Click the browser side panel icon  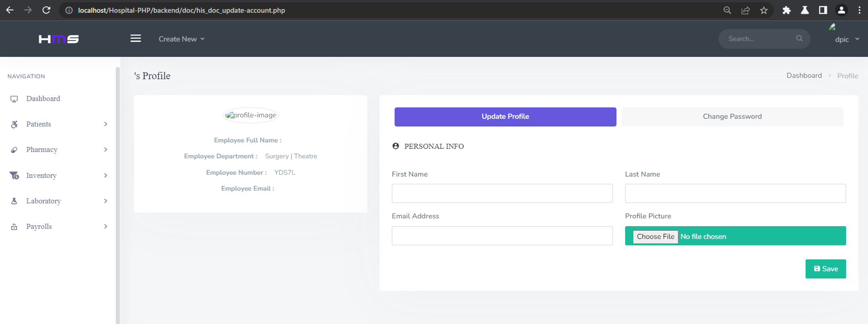coord(823,10)
